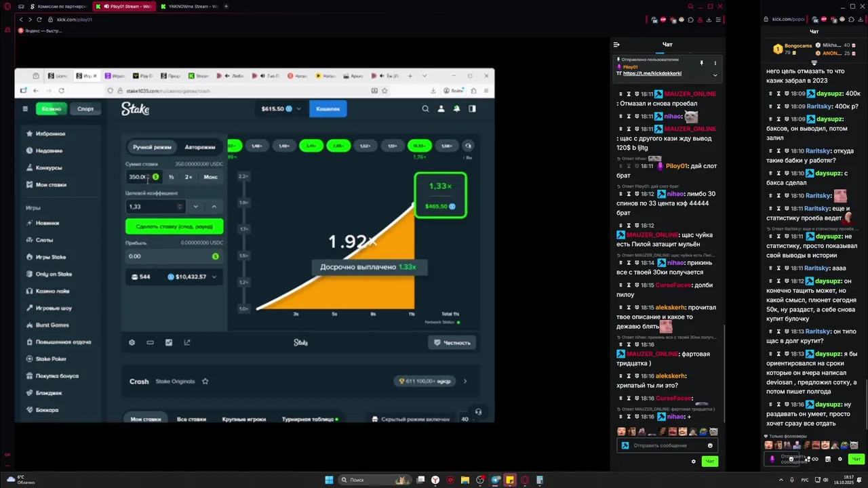Open Crash game settings gear
Screen dimensions: 868x488
(132, 342)
